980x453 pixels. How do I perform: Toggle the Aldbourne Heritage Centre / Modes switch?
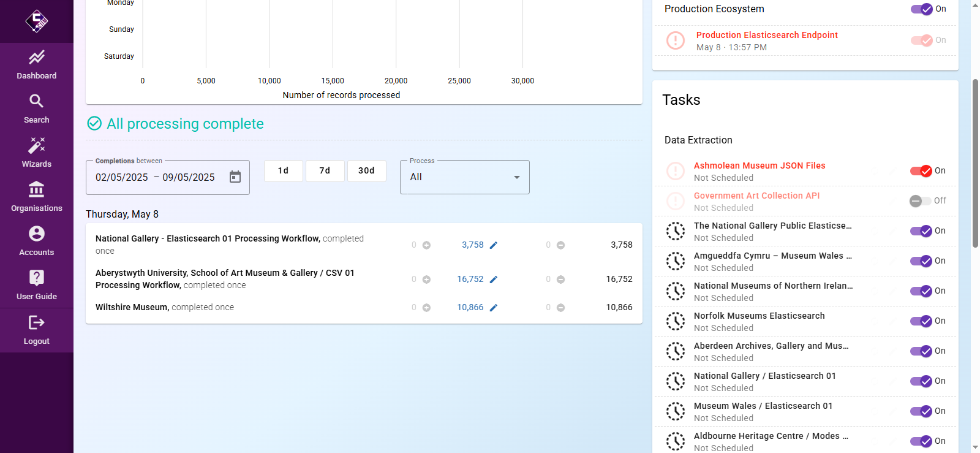[x=921, y=441]
